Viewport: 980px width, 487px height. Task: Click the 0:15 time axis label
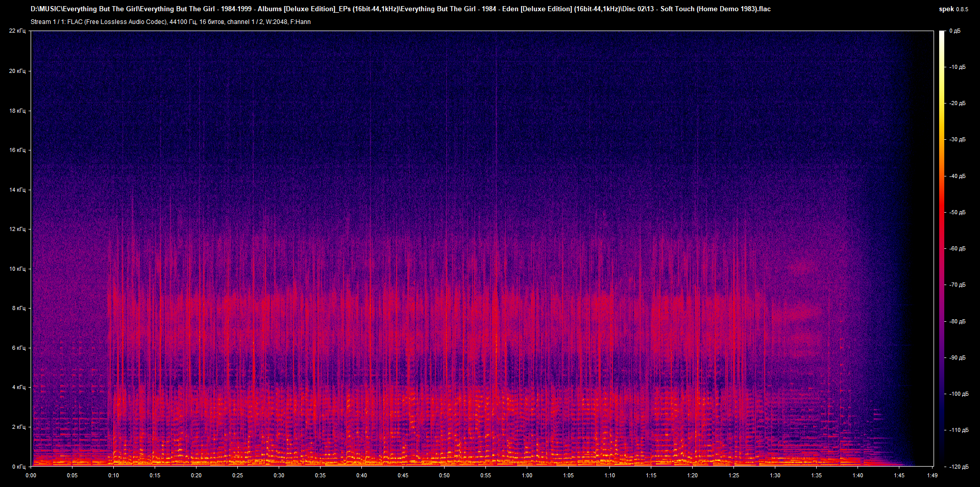tap(155, 475)
